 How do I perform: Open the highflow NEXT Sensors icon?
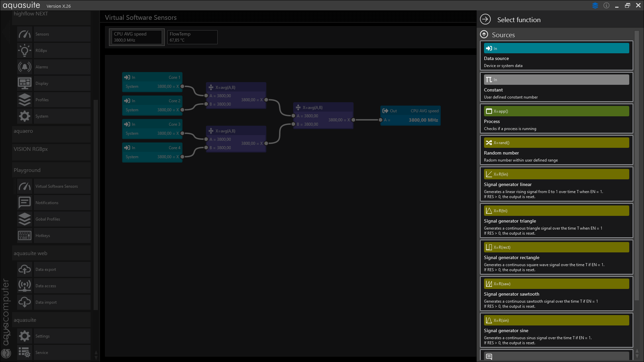[x=24, y=34]
